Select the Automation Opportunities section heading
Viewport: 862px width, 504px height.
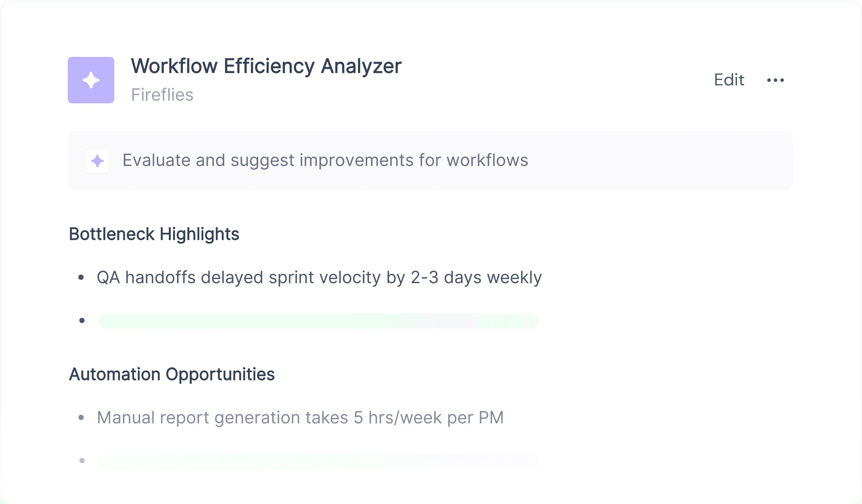click(172, 374)
